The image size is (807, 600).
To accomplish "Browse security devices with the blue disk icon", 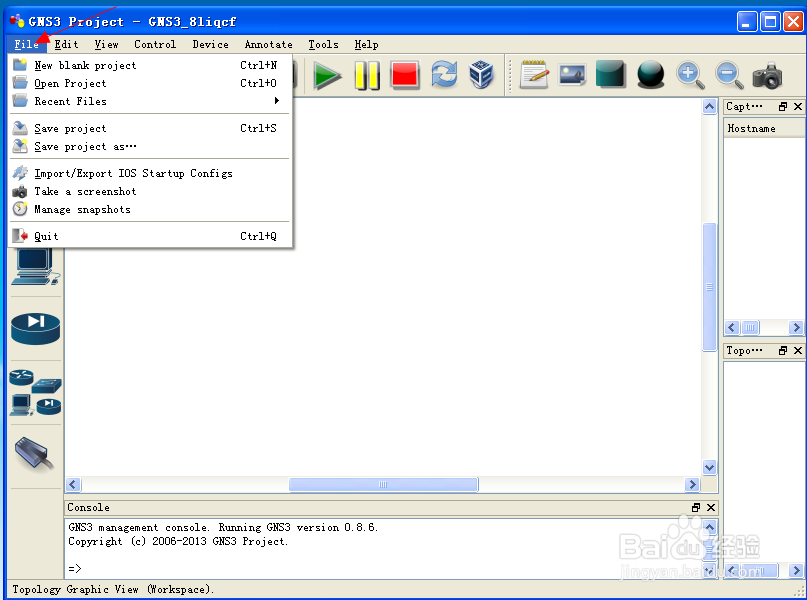I will 35,328.
